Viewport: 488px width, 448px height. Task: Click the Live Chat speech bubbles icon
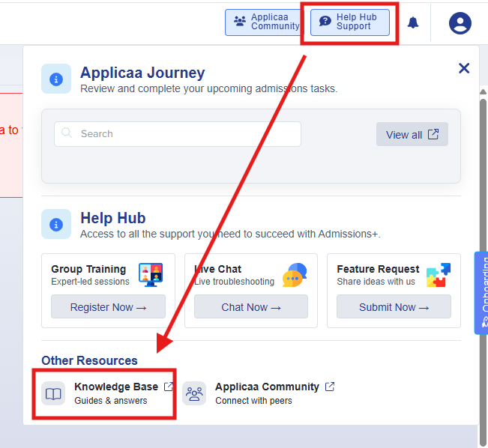click(x=295, y=275)
